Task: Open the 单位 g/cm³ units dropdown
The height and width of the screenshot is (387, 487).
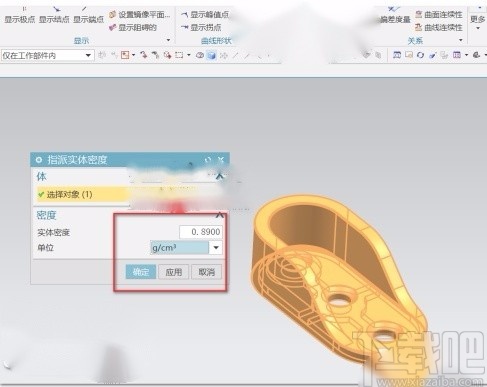Action: 186,248
